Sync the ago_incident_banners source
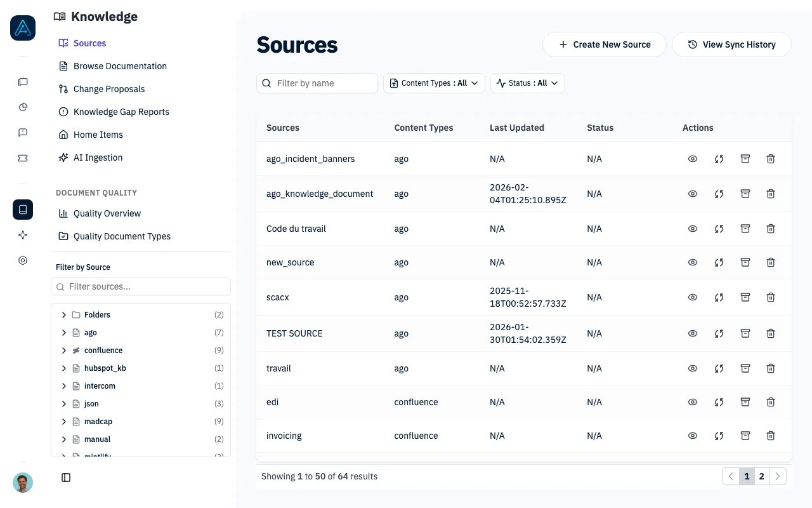 (x=719, y=159)
